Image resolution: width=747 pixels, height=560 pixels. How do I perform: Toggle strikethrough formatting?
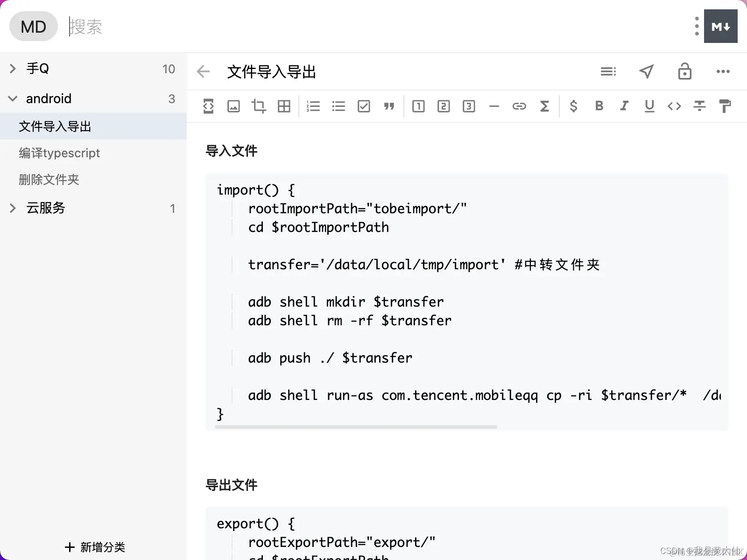[699, 106]
